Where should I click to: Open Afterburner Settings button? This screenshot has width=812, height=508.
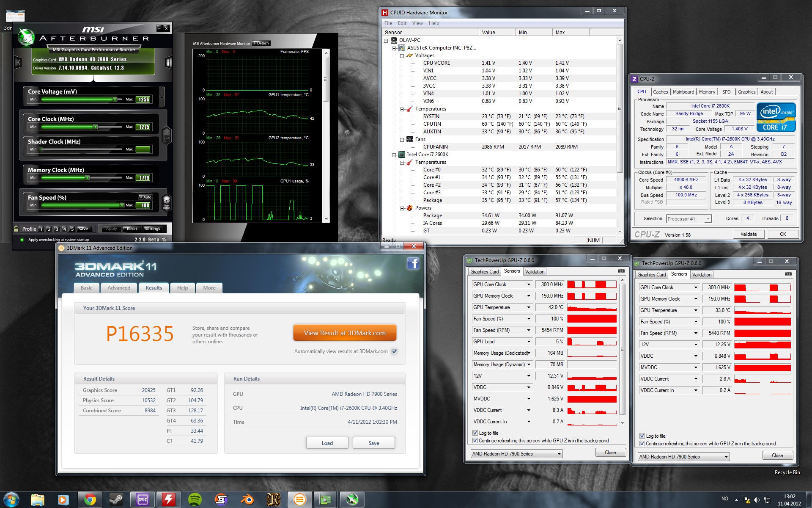pos(152,229)
